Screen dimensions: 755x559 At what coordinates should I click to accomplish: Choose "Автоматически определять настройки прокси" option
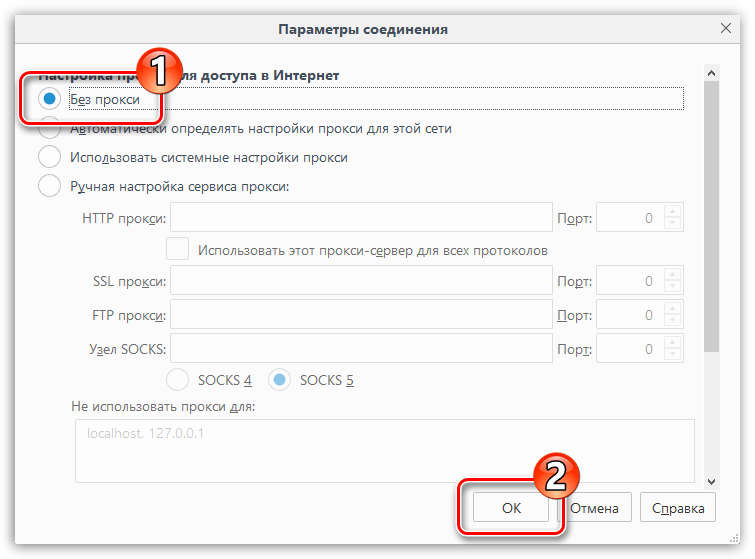click(x=49, y=129)
